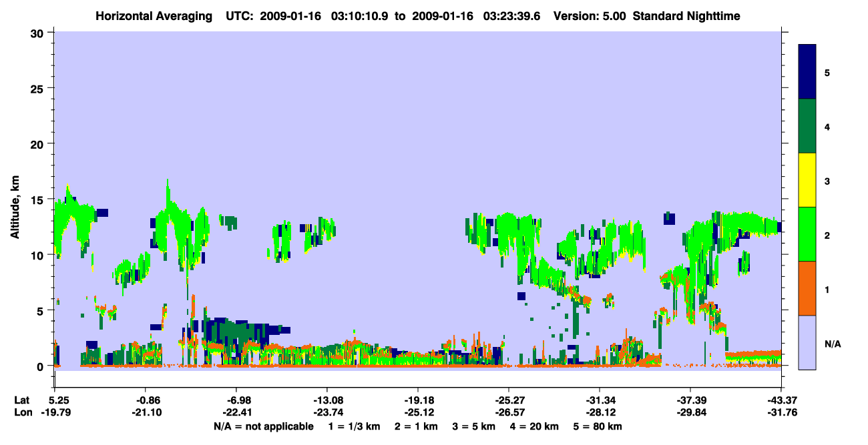
Task: Click the bright green colorbar segment labeled 2
Action: pos(807,234)
